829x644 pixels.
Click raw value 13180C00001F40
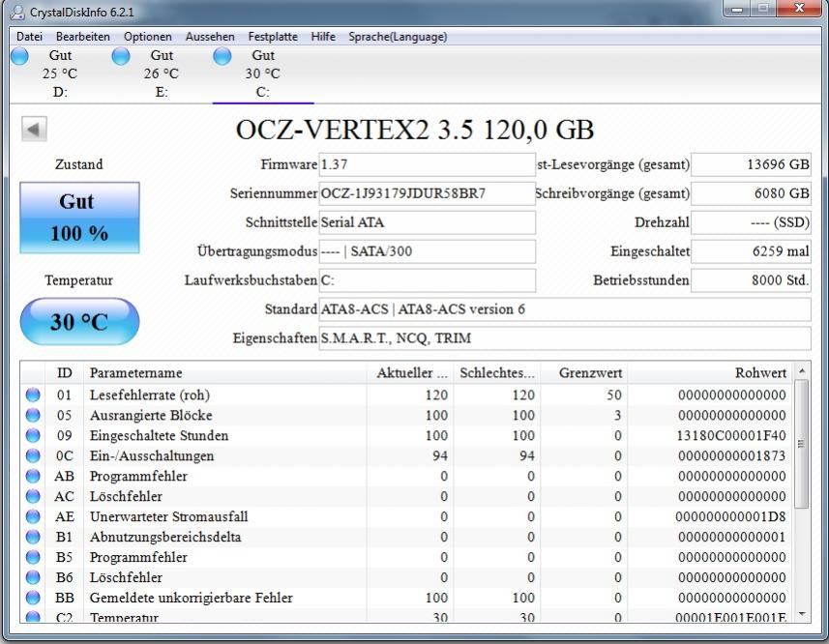pyautogui.click(x=731, y=435)
